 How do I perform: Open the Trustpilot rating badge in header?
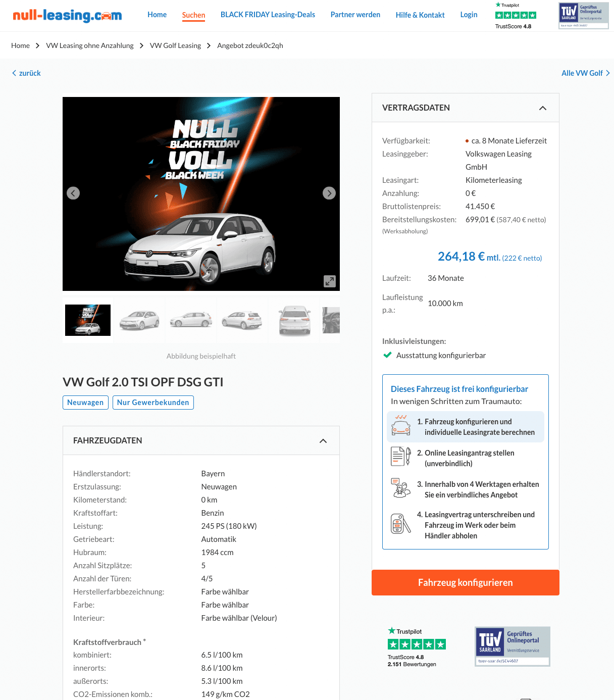(516, 16)
